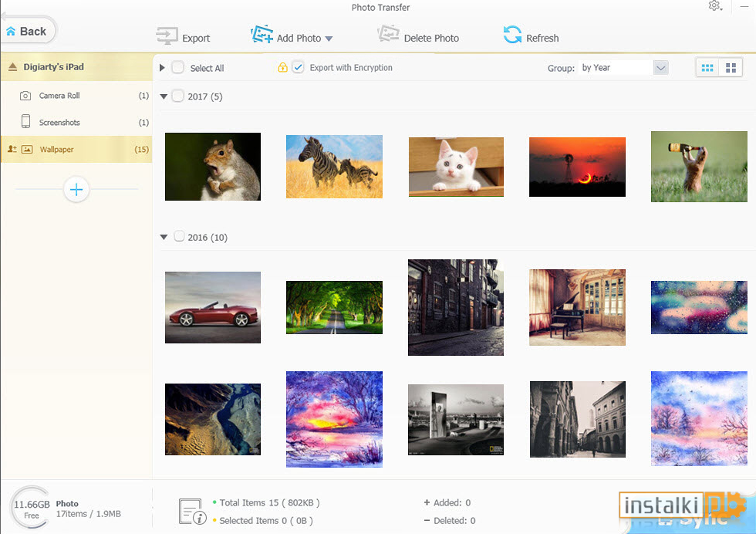Click the Refresh arrows icon
Viewport: 756px width, 534px height.
tap(512, 34)
